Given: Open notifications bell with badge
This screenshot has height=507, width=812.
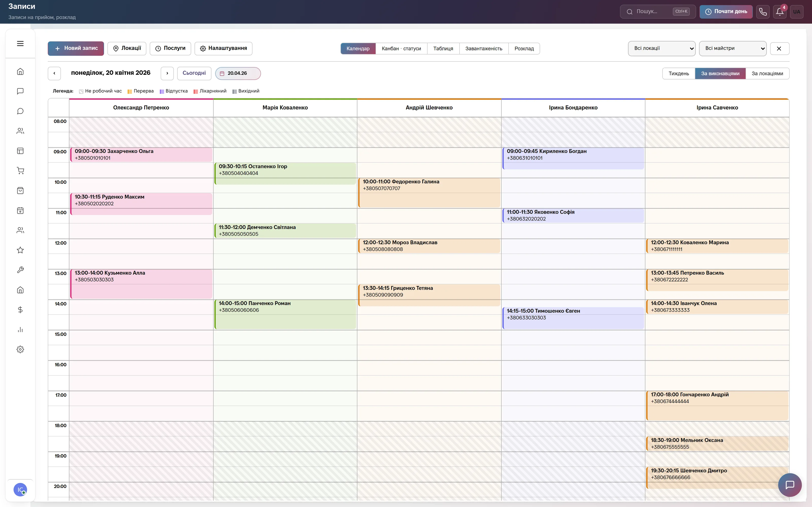Looking at the screenshot, I should tap(780, 12).
